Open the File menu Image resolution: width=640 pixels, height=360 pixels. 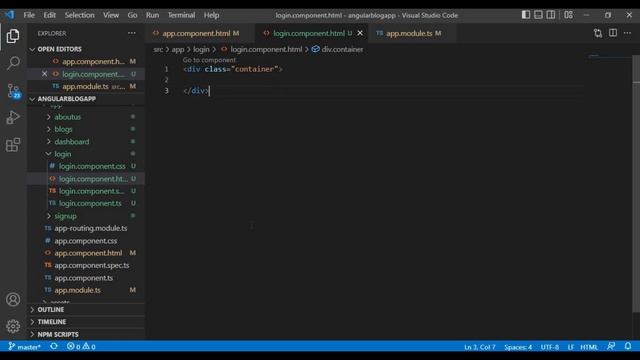click(x=29, y=15)
